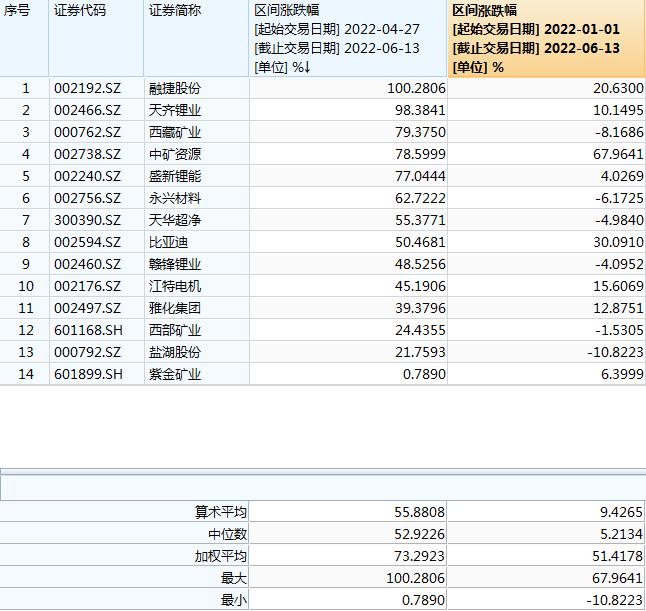Click the 最小 summary label
Screen dimensions: 646x611
click(x=234, y=600)
